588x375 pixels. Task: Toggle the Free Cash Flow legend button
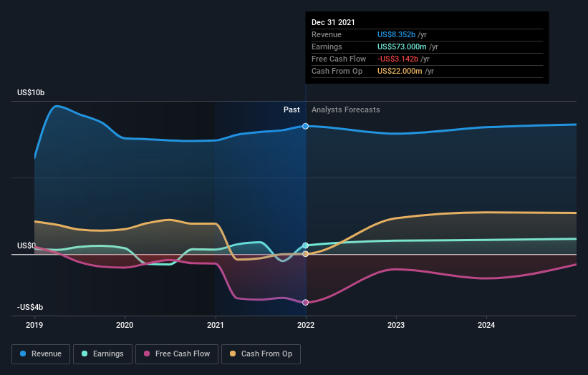[177, 354]
